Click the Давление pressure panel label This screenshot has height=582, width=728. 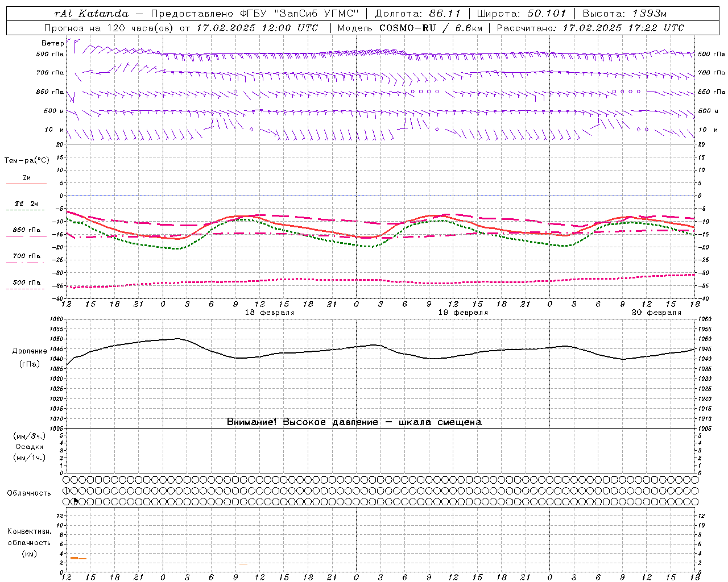pyautogui.click(x=30, y=351)
